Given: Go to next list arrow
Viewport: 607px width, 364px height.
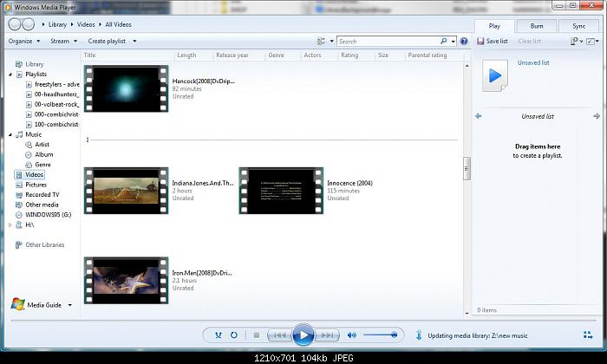Looking at the screenshot, I should point(597,116).
